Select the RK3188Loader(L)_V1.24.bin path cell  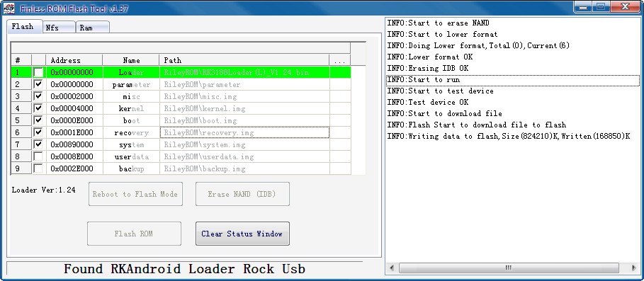pos(244,73)
